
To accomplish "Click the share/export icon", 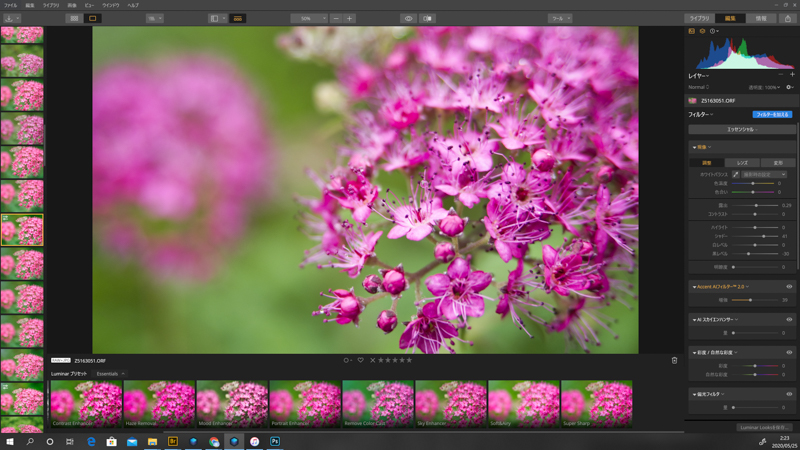I will pos(788,18).
